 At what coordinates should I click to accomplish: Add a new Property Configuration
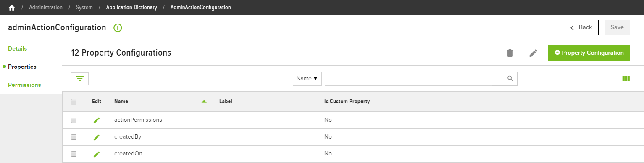click(x=589, y=53)
